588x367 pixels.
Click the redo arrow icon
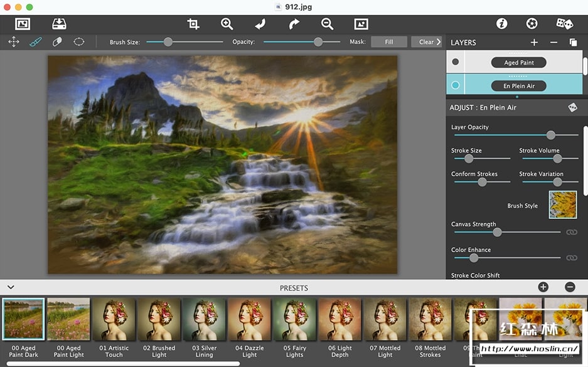[x=294, y=24]
